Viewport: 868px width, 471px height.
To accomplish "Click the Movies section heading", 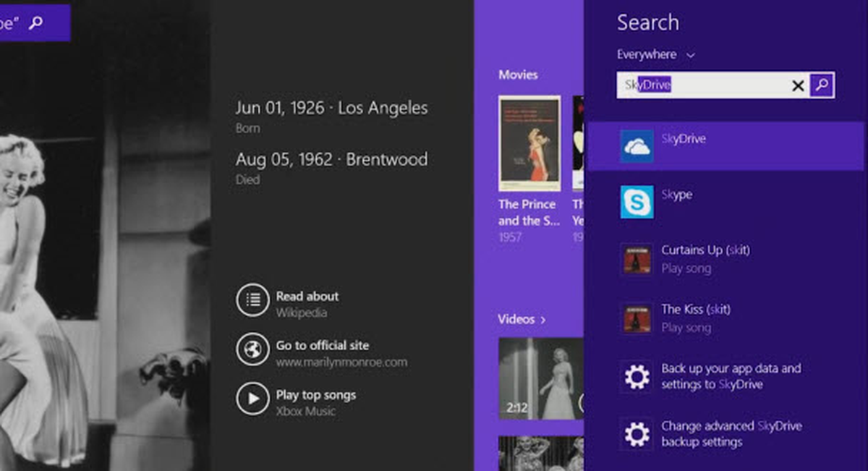I will coord(518,75).
